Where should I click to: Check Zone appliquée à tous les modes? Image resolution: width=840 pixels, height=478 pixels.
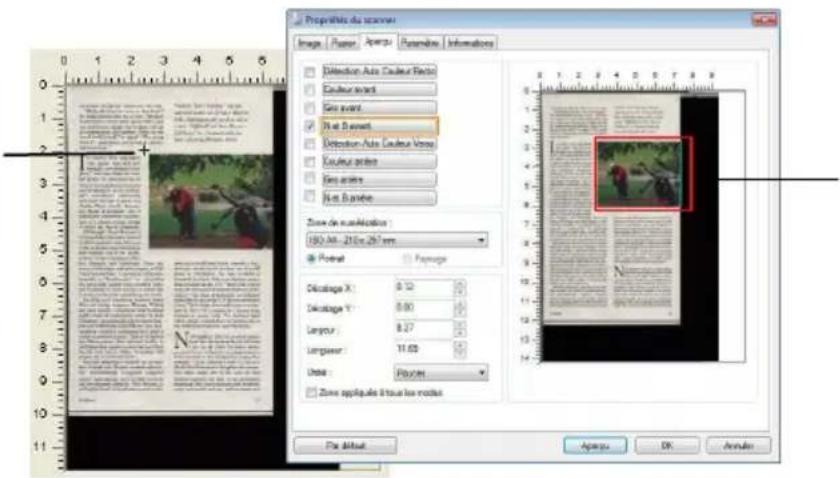tap(311, 393)
